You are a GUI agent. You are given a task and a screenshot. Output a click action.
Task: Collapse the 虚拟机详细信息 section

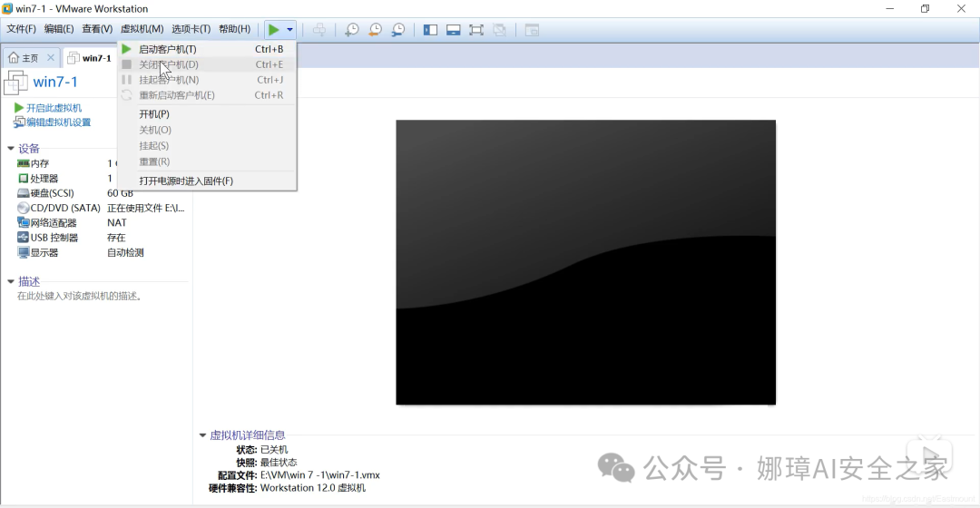click(x=202, y=435)
